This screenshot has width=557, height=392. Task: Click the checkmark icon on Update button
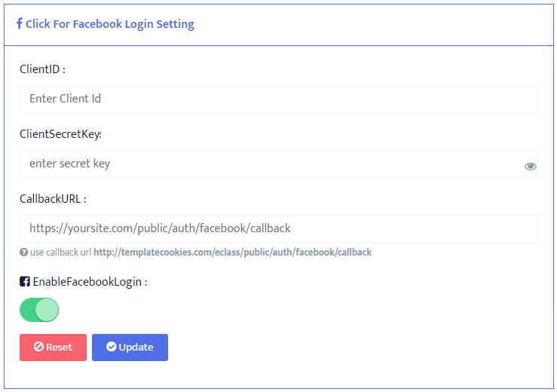pyautogui.click(x=112, y=348)
